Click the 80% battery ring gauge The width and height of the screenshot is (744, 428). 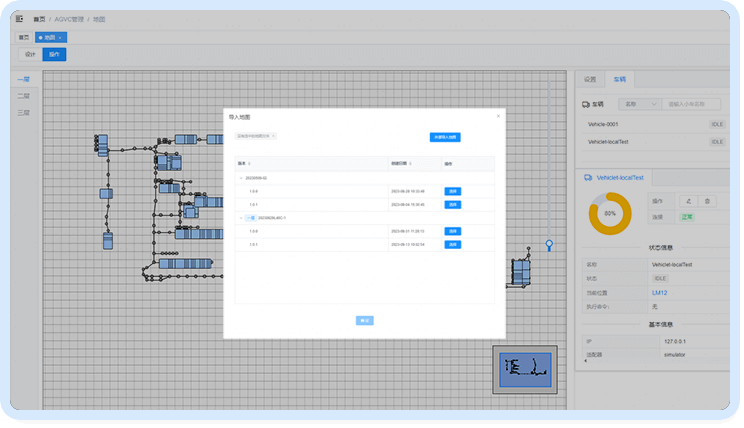610,214
